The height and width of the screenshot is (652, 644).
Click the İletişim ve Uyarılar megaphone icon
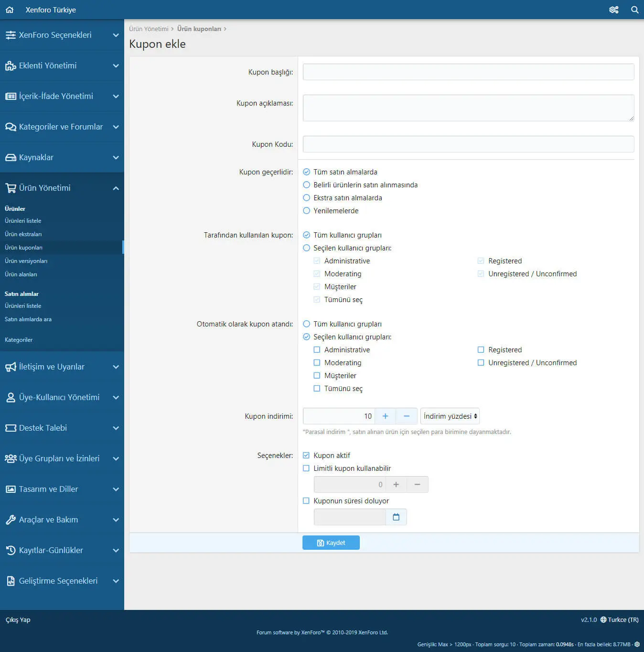pyautogui.click(x=11, y=367)
